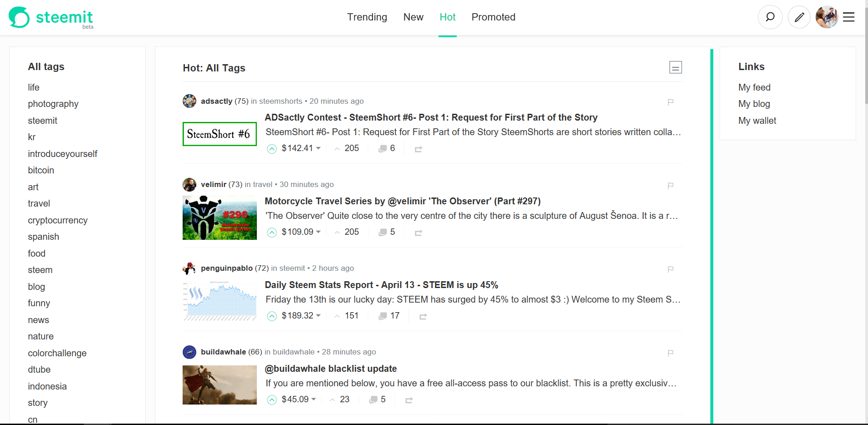Open My wallet link
Screen dimensions: 868x425
tap(757, 121)
